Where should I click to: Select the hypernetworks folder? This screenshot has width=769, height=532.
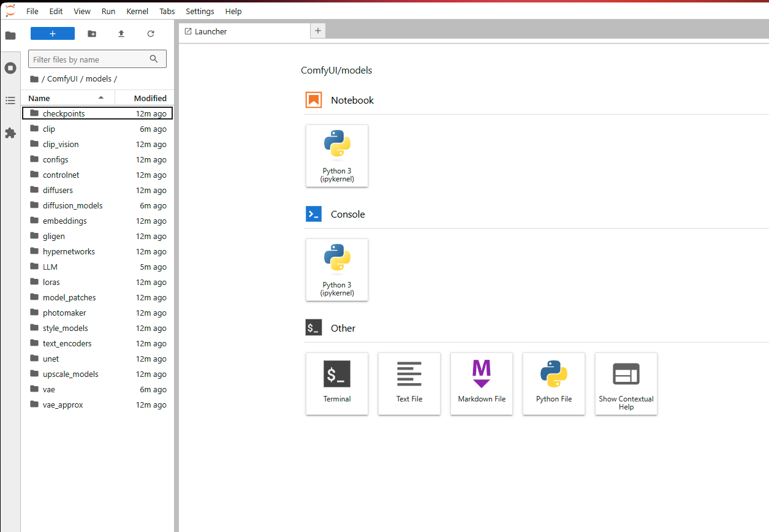coord(97,251)
